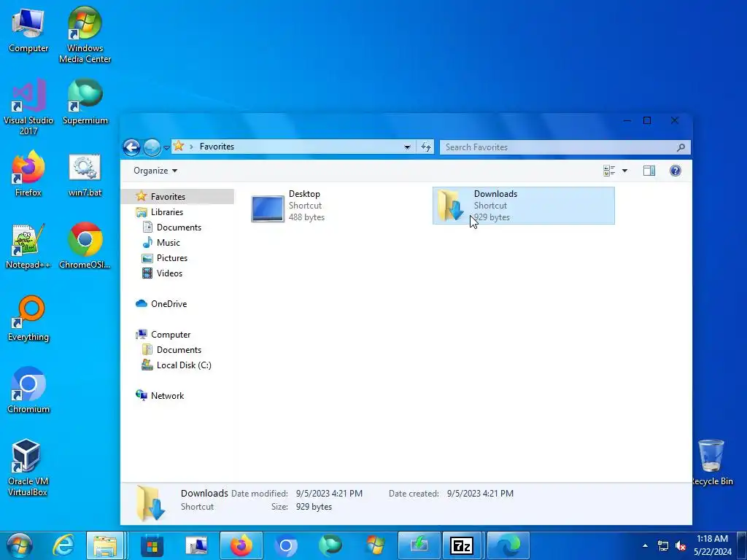Open the Windows flag icon in taskbar

[x=374, y=545]
